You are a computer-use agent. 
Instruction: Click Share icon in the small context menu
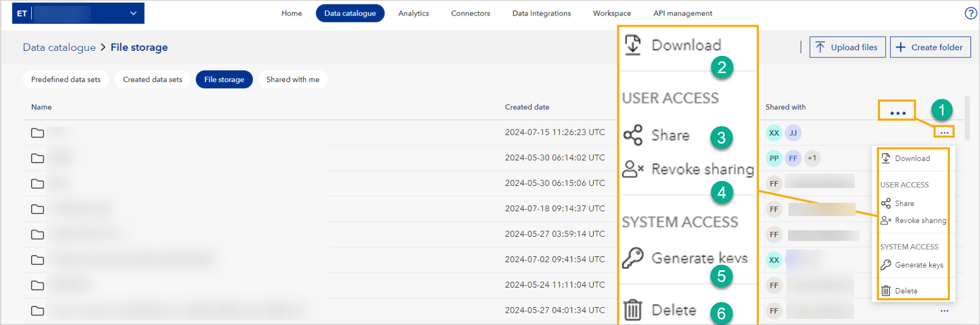[886, 203]
